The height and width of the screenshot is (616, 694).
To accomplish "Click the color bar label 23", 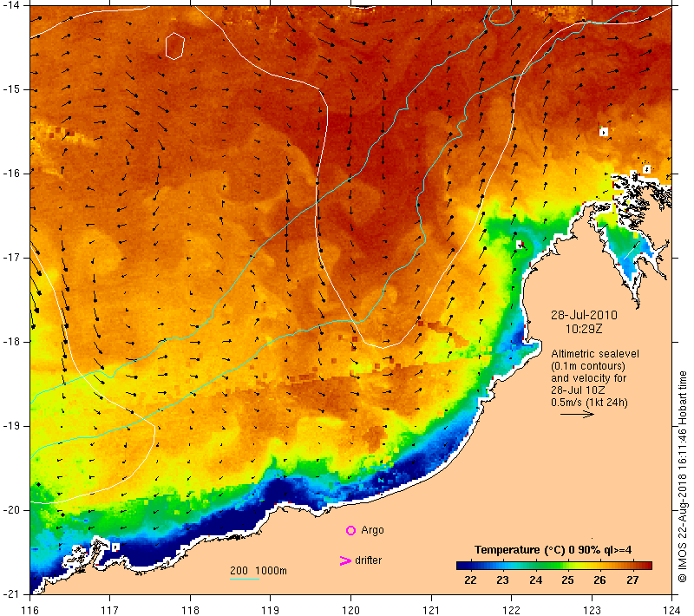I will coord(502,580).
